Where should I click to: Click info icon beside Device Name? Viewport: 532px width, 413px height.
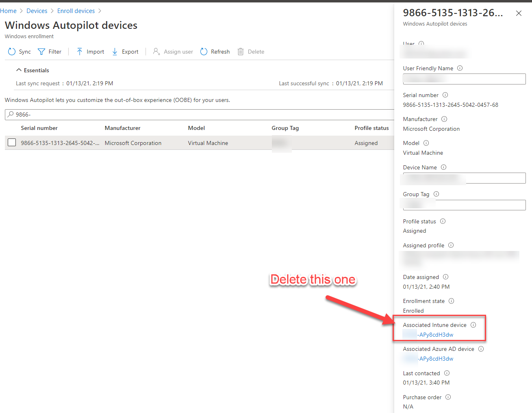443,167
